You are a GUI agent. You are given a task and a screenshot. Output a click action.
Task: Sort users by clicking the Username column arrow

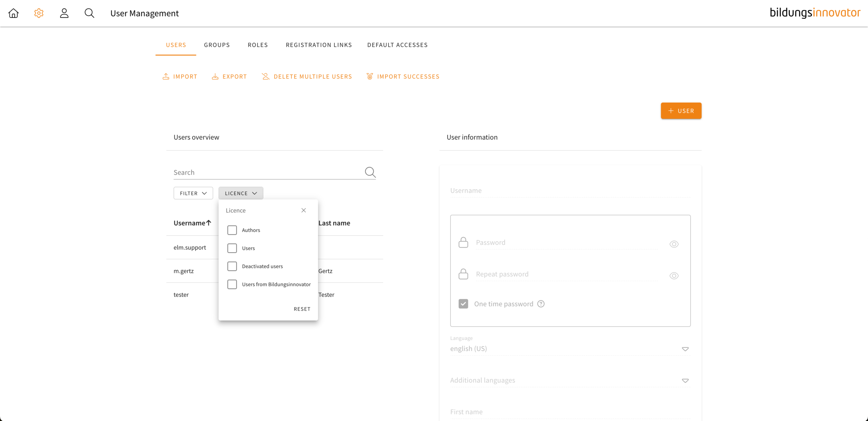click(x=208, y=223)
